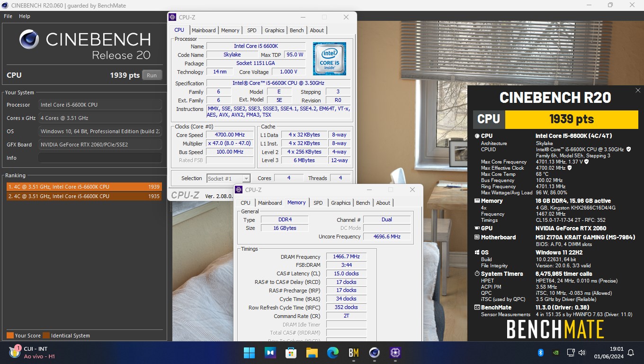Image resolution: width=644 pixels, height=364 pixels.
Task: Open the Windows Start menu
Action: click(x=249, y=353)
